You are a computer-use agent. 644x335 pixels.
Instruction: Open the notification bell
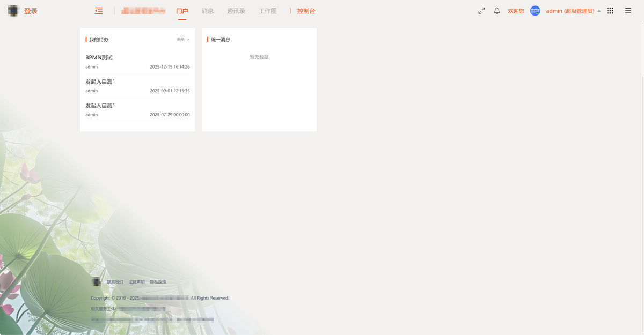coord(497,11)
